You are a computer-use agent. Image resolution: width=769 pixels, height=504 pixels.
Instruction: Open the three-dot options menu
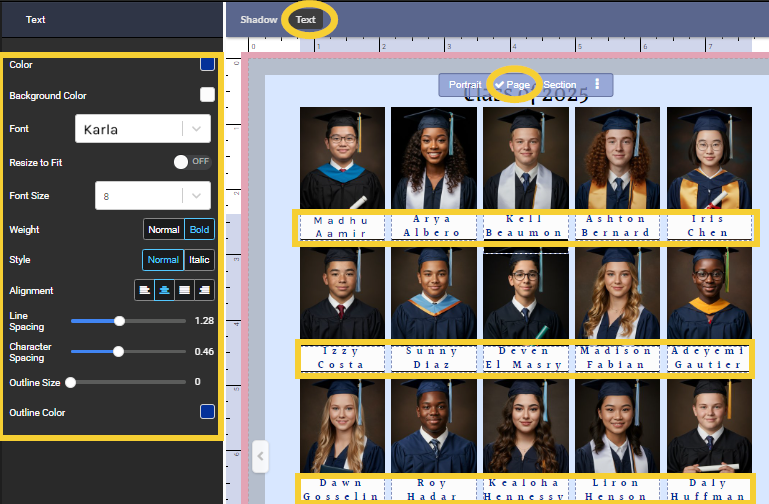point(597,84)
